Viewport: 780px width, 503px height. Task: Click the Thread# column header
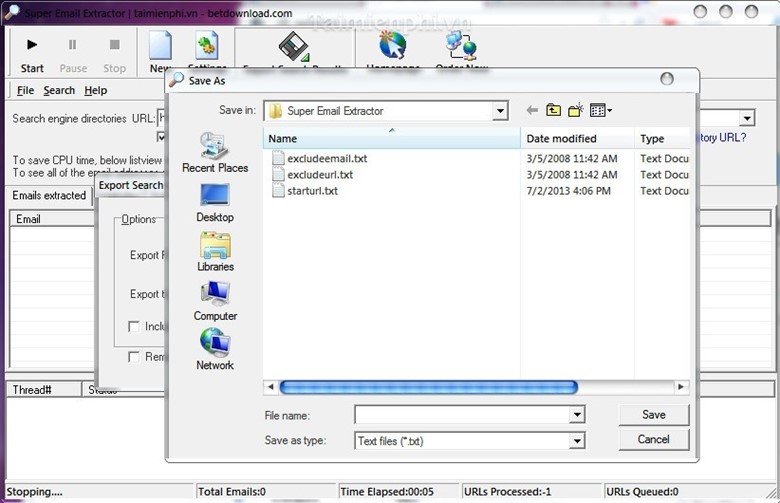[43, 390]
